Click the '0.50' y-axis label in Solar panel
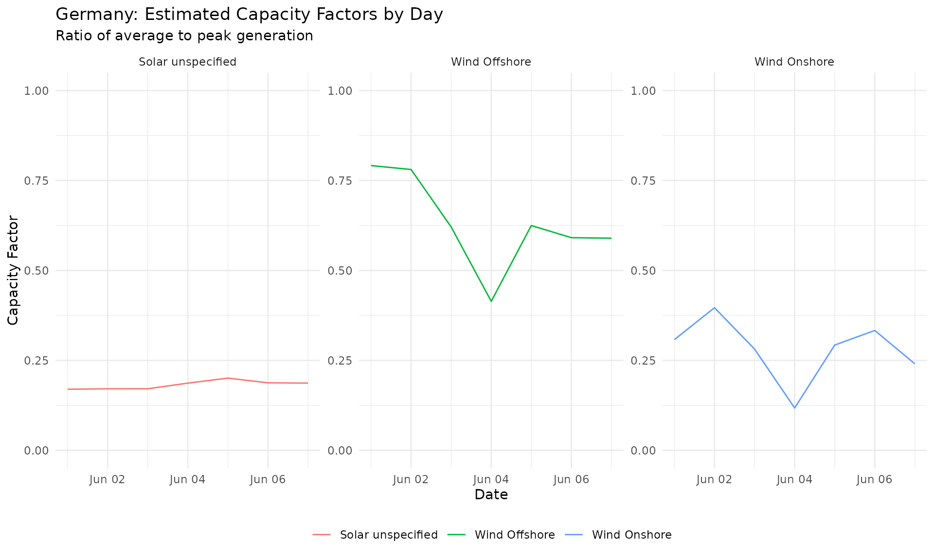Image resolution: width=934 pixels, height=560 pixels. (x=36, y=270)
